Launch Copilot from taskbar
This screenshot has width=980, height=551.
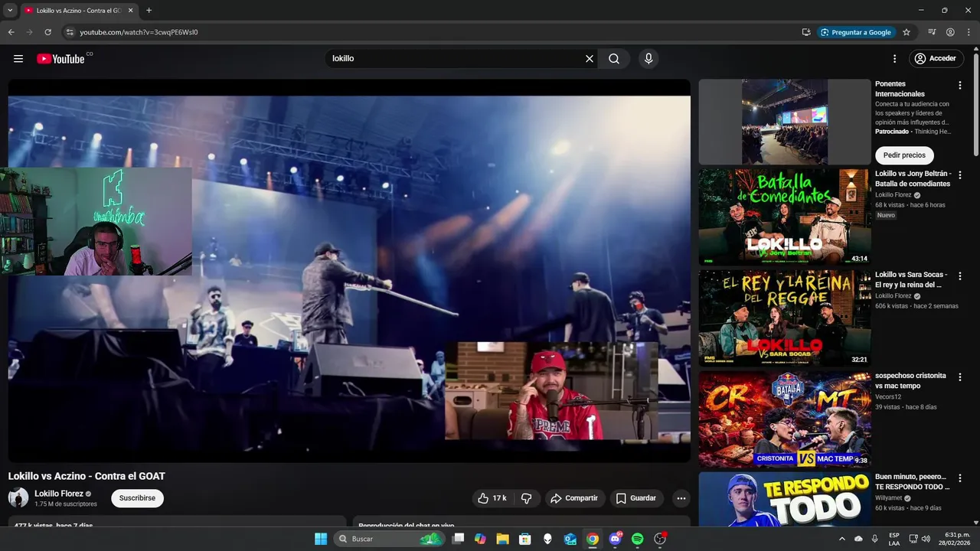point(480,539)
